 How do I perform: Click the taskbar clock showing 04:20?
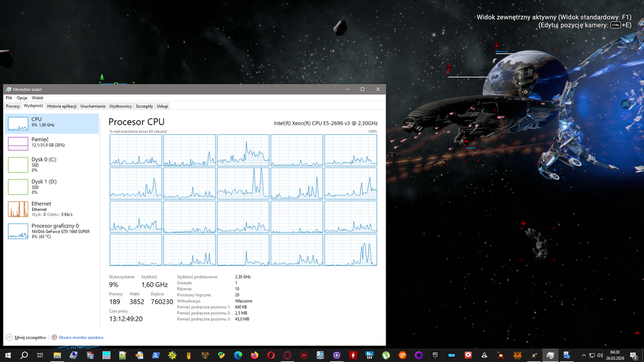614,355
